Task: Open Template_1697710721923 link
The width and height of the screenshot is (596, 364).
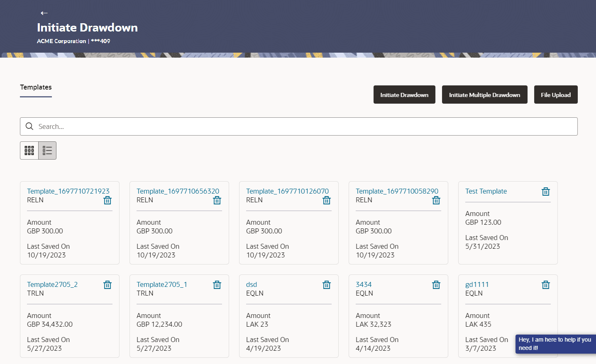Action: coord(68,191)
